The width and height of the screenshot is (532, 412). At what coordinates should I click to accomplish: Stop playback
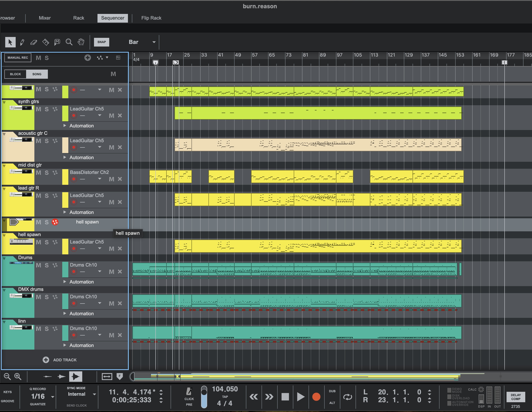pos(285,397)
